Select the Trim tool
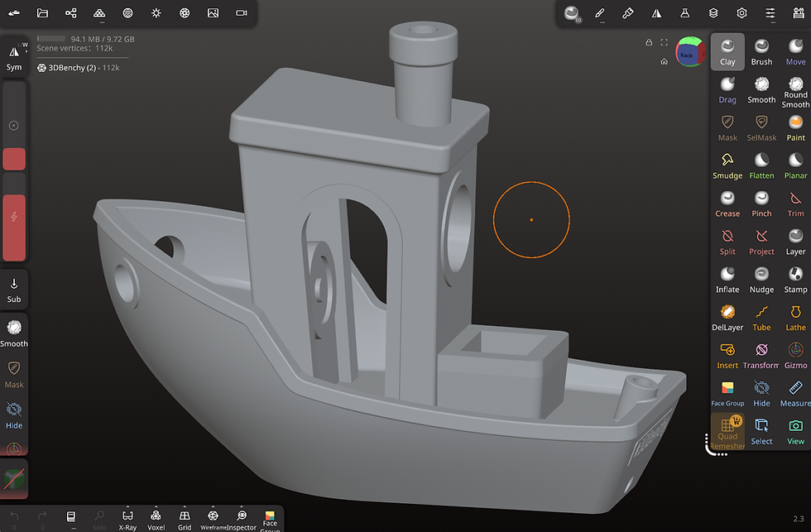The image size is (811, 532). pos(795,204)
